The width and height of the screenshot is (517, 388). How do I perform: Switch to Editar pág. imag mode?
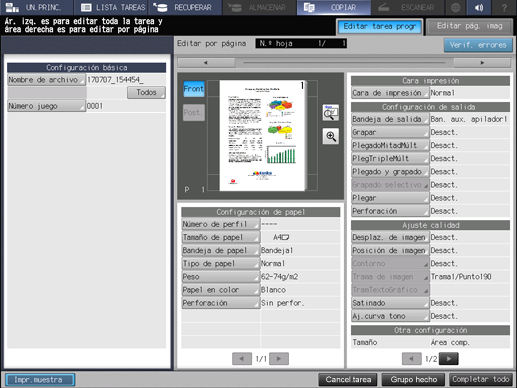pyautogui.click(x=469, y=26)
